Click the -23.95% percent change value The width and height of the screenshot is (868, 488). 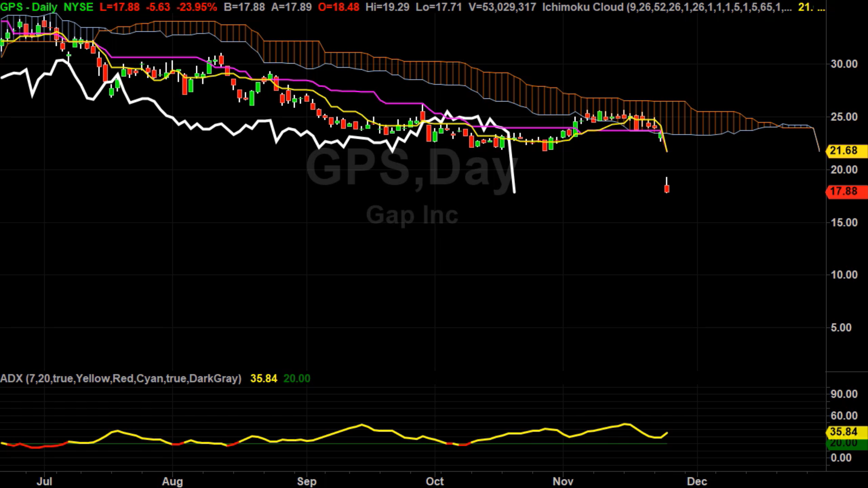[196, 7]
